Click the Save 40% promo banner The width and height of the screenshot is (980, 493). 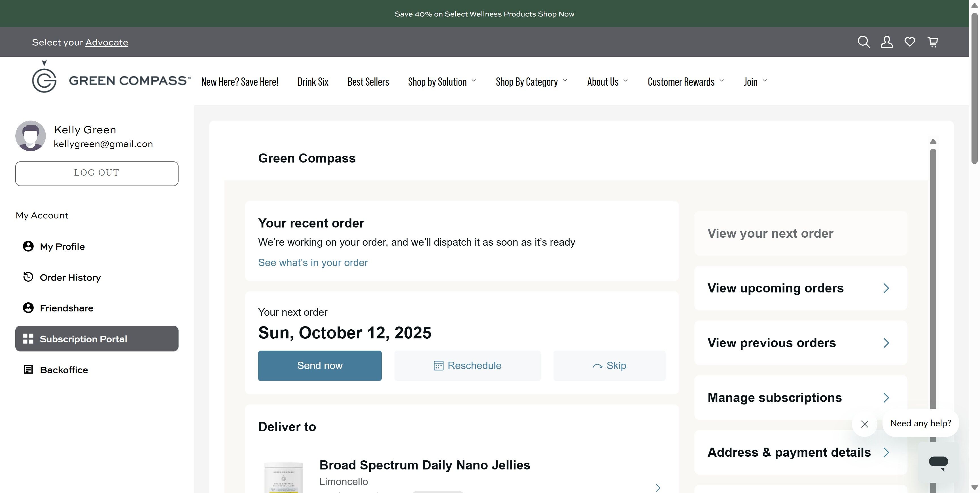tap(484, 14)
